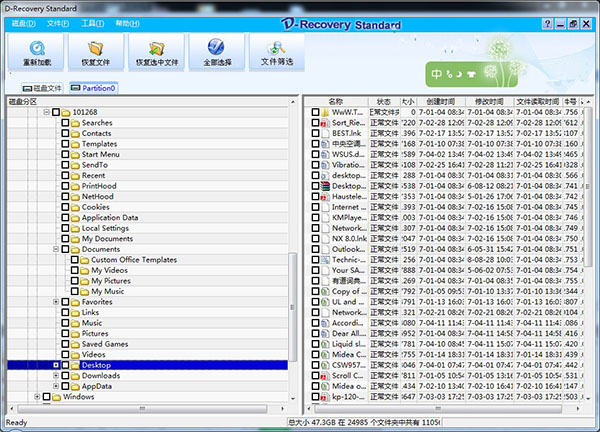Viewport: 600px width, 432px height.
Task: Click the 修改时间 column header
Action: pyautogui.click(x=489, y=102)
